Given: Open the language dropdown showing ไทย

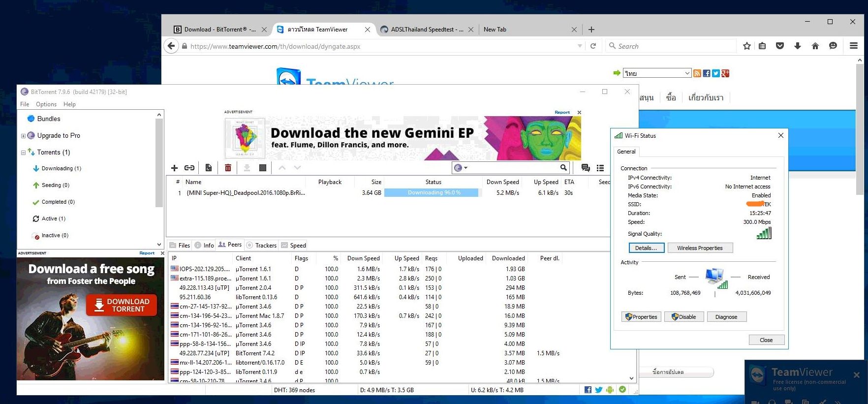Looking at the screenshot, I should pyautogui.click(x=657, y=73).
